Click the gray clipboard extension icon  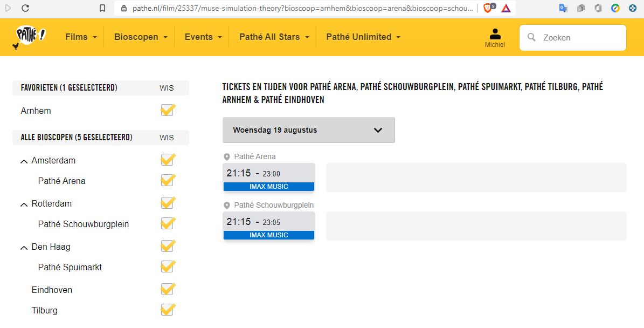pos(581,8)
